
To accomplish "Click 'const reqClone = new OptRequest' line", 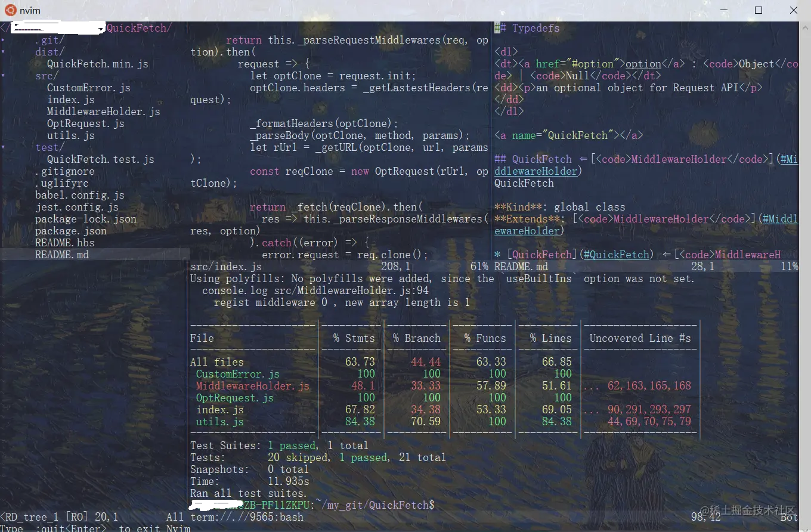I will point(369,171).
